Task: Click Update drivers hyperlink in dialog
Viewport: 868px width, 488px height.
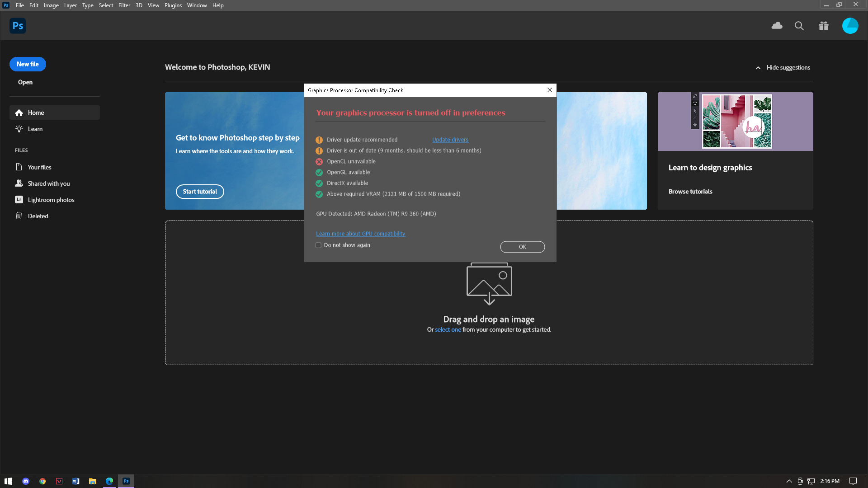Action: pyautogui.click(x=450, y=140)
